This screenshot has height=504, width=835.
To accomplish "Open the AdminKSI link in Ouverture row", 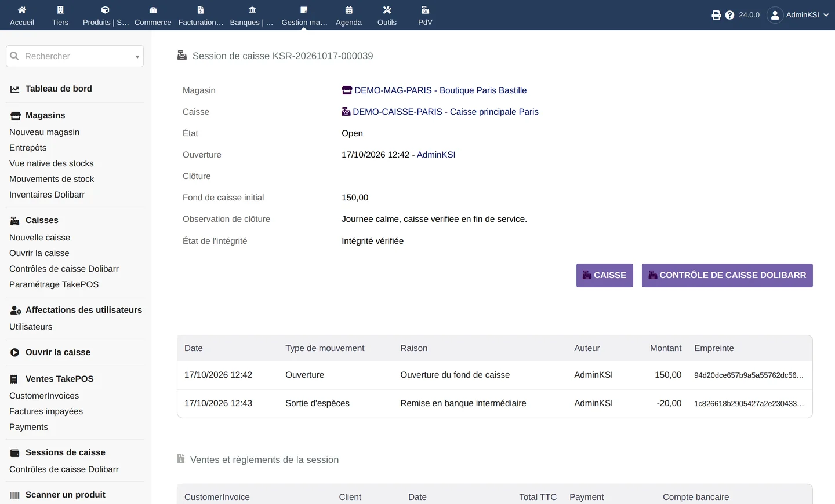I will tap(436, 155).
